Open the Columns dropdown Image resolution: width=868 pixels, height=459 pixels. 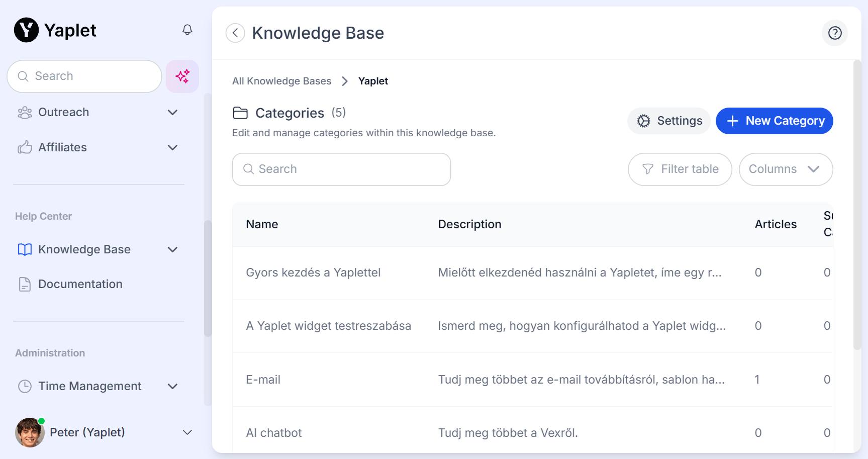(x=785, y=169)
